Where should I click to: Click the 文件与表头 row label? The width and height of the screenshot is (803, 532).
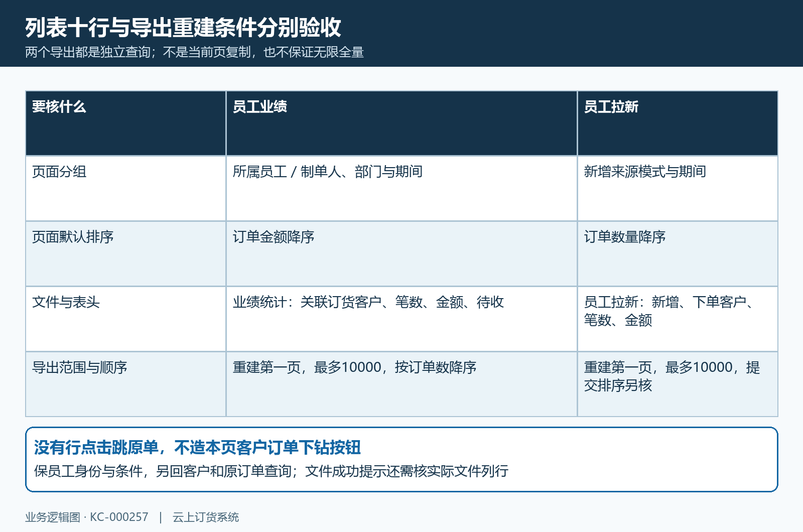126,319
